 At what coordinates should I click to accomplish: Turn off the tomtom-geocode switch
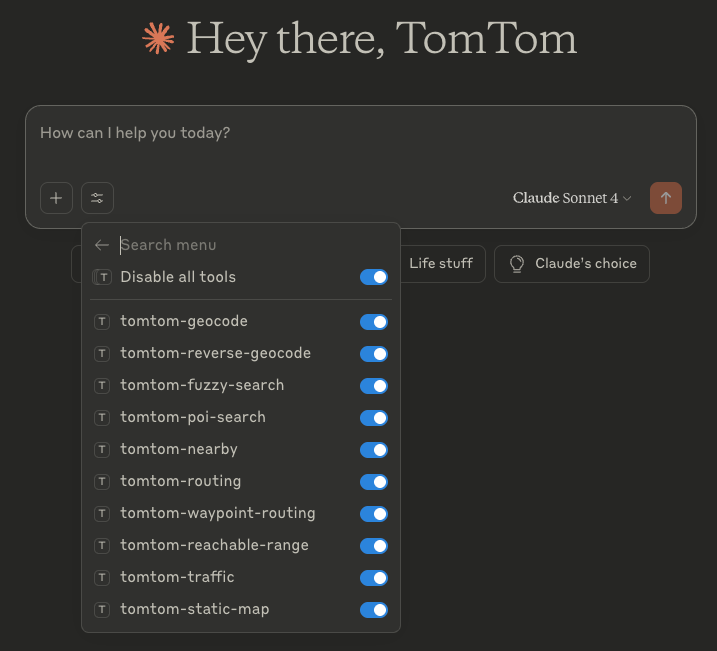[374, 322]
